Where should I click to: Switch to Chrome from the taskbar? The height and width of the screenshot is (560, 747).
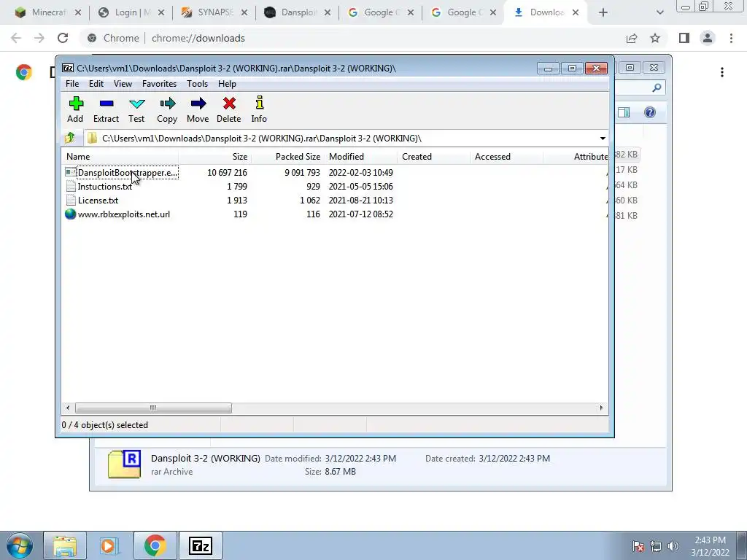coord(155,545)
